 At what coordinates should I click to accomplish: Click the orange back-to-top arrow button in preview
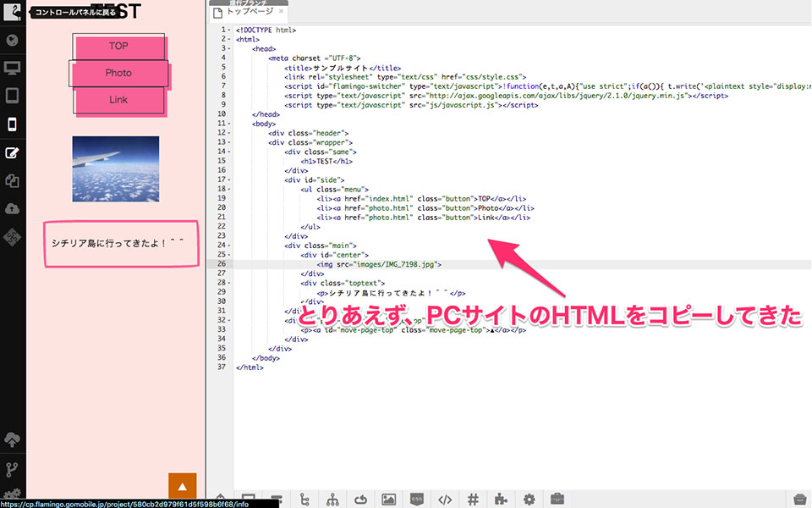click(x=183, y=486)
